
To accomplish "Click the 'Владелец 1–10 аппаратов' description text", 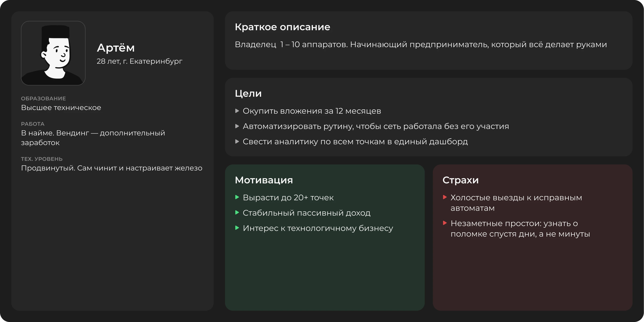I will pos(421,45).
